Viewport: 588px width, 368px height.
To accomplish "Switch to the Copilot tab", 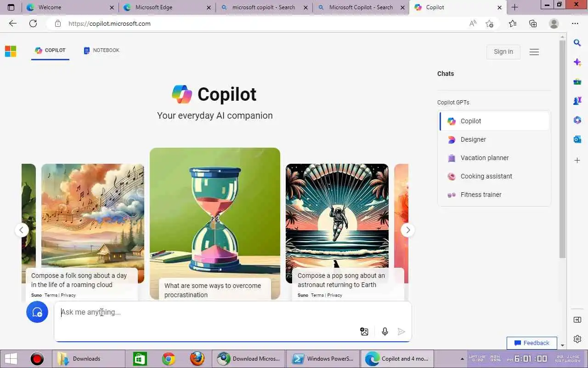I will (50, 51).
